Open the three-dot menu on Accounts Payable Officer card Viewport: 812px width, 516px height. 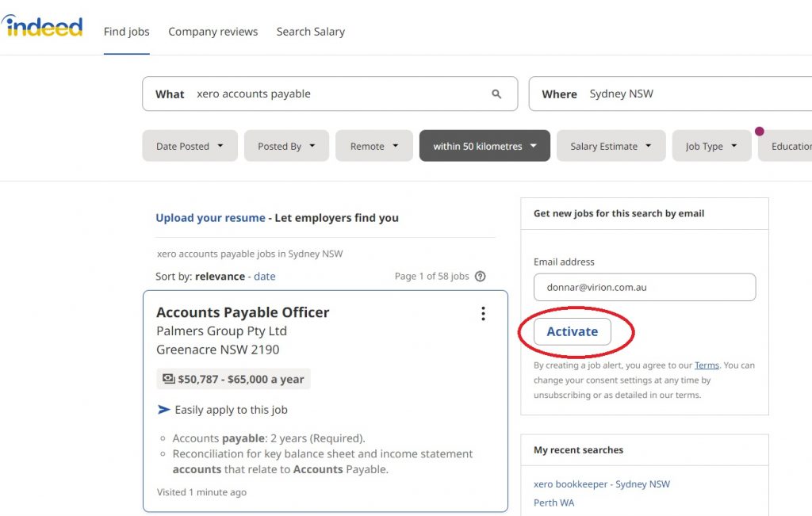(x=483, y=313)
